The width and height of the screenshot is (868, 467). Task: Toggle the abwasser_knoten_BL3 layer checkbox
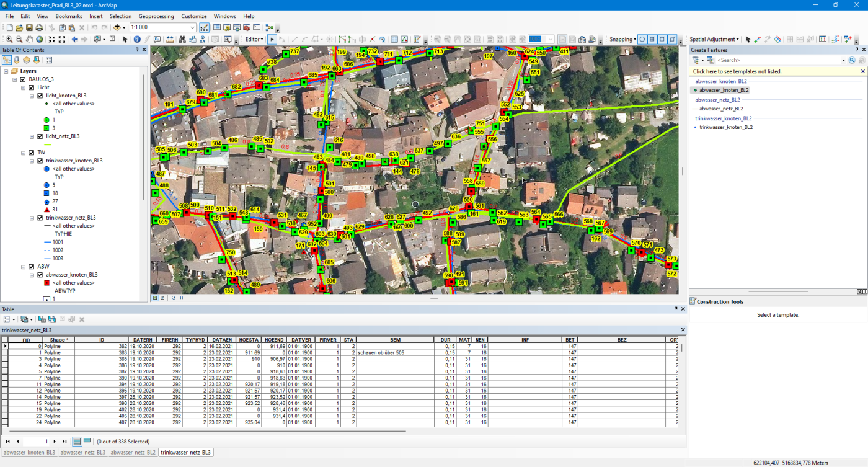(40, 274)
